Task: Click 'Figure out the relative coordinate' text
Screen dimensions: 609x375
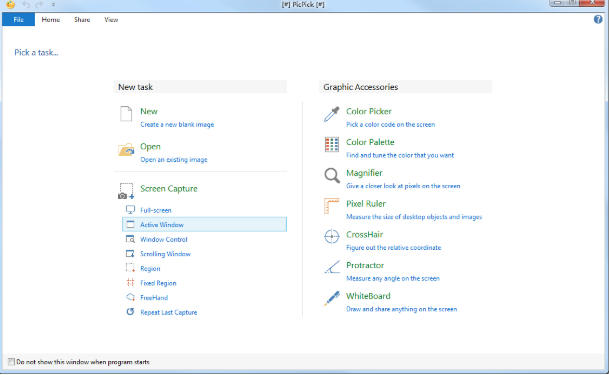Action: pyautogui.click(x=393, y=247)
